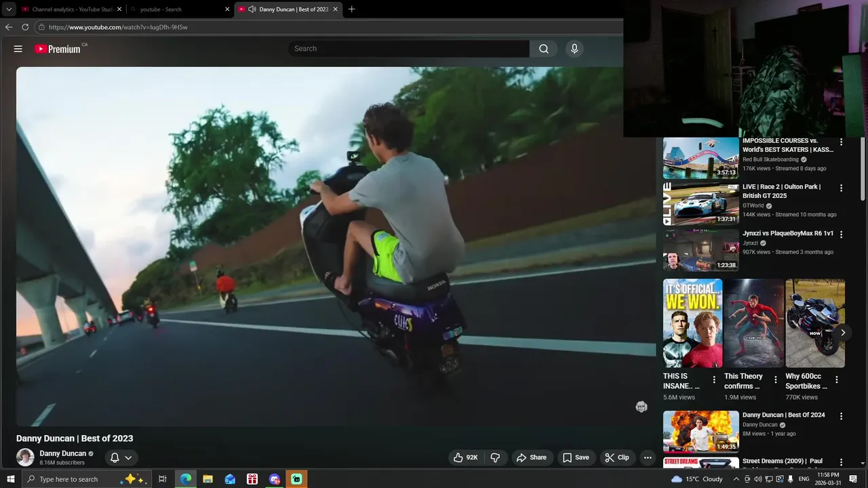
Task: Mute the playing tab via speaker icon
Action: tap(252, 9)
